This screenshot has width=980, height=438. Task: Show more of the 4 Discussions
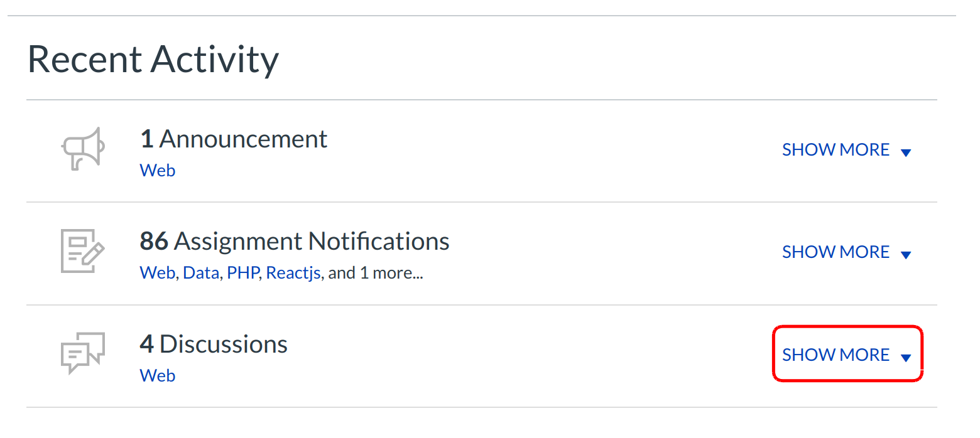coord(836,355)
